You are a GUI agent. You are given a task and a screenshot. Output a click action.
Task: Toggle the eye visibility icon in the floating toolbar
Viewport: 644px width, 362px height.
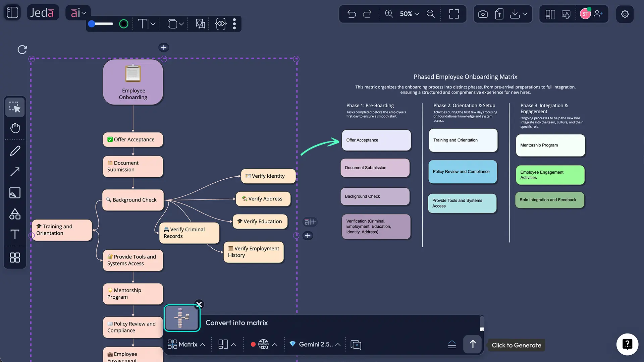pyautogui.click(x=221, y=24)
